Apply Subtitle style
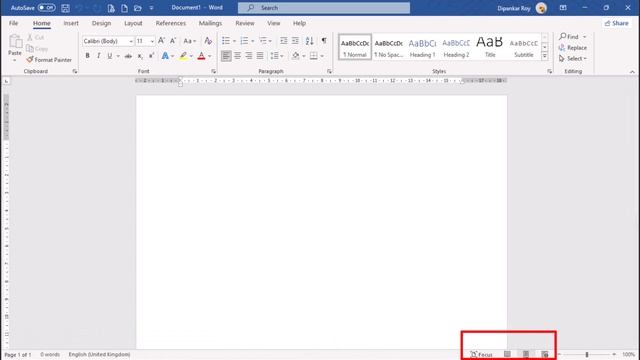The width and height of the screenshot is (640, 360). tap(524, 47)
